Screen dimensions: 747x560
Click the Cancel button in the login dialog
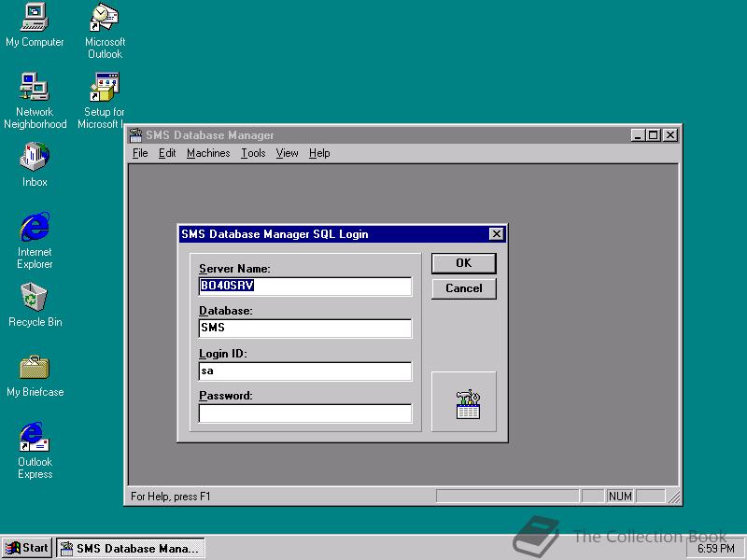click(x=463, y=288)
